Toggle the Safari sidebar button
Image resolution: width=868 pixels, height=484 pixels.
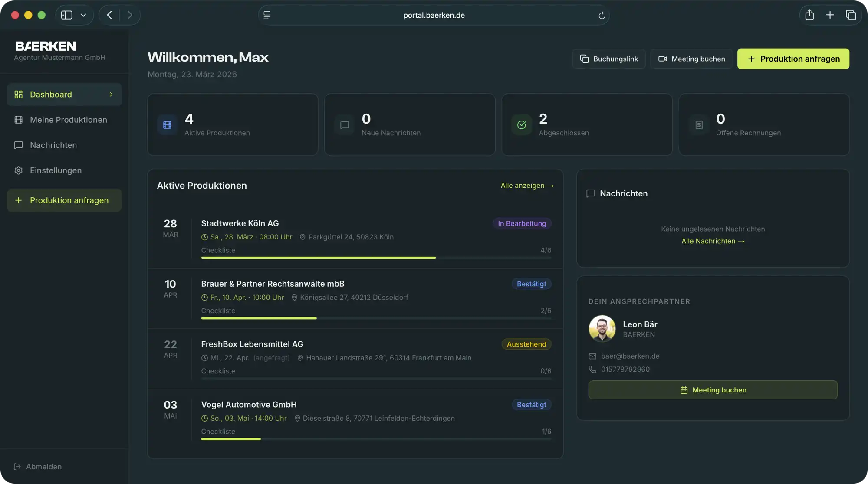click(66, 15)
